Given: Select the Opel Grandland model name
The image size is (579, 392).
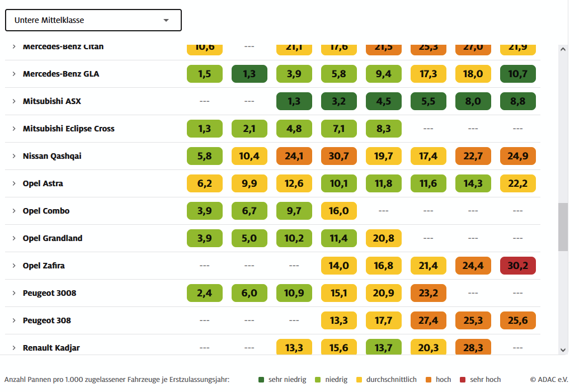Looking at the screenshot, I should pyautogui.click(x=53, y=238).
